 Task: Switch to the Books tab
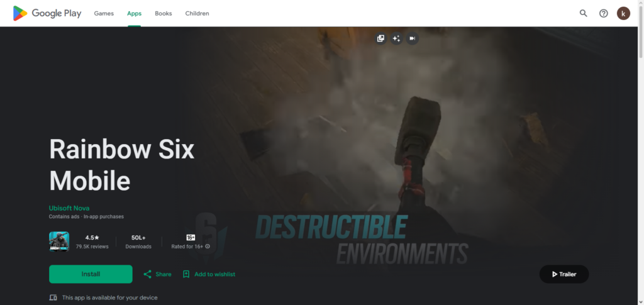coord(164,14)
